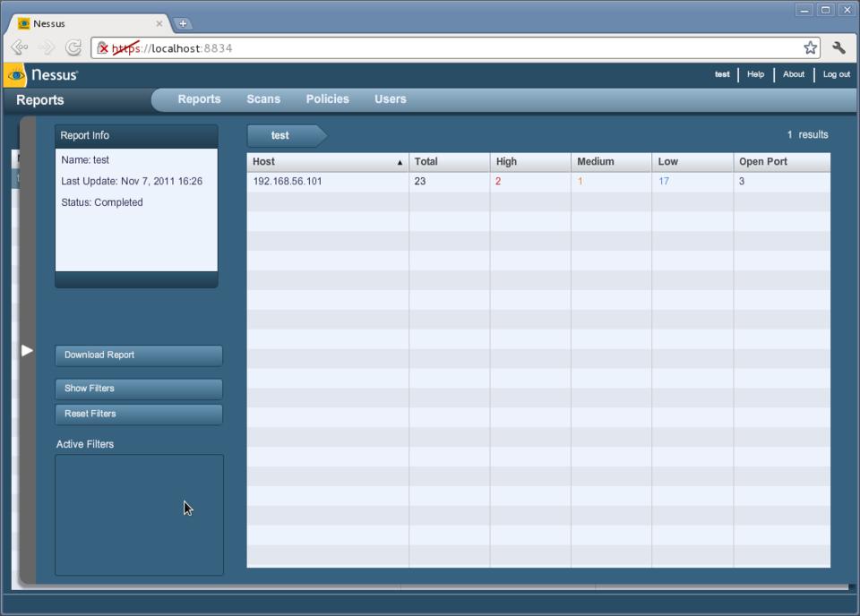Go to the Users tab

point(390,99)
